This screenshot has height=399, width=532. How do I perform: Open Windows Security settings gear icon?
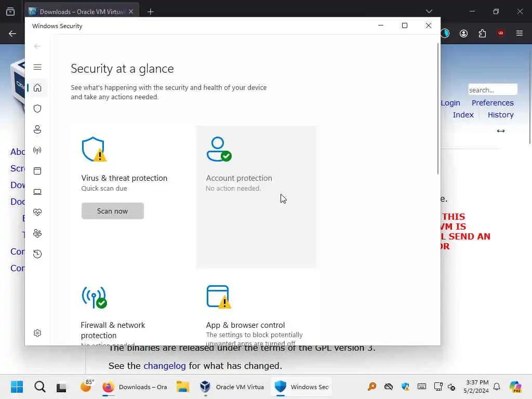click(37, 333)
